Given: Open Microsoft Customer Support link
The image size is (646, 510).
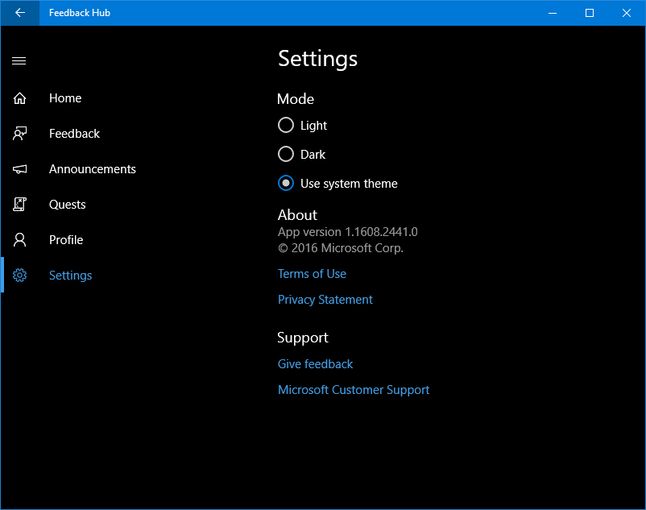Looking at the screenshot, I should pos(353,390).
